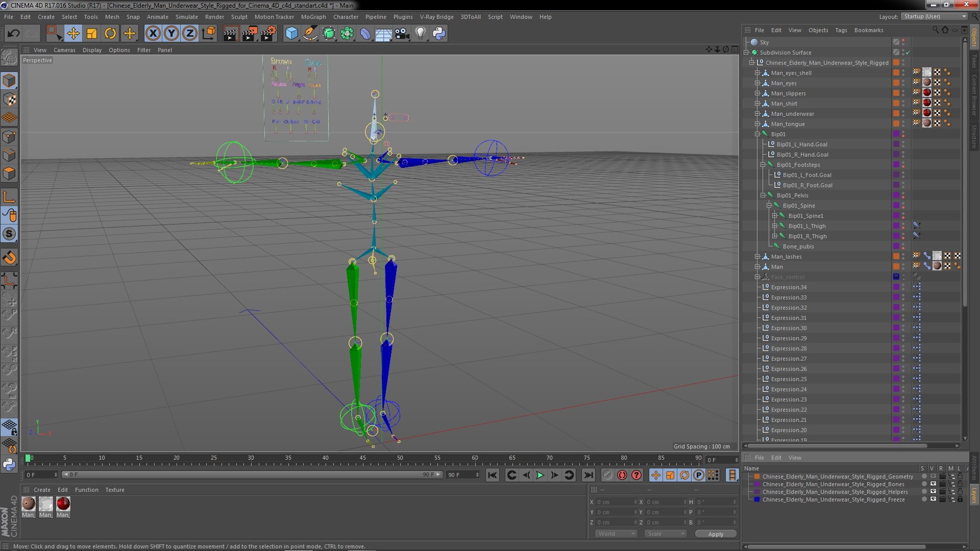Select Polygons mode in left palette
The image size is (980, 551).
[x=9, y=173]
